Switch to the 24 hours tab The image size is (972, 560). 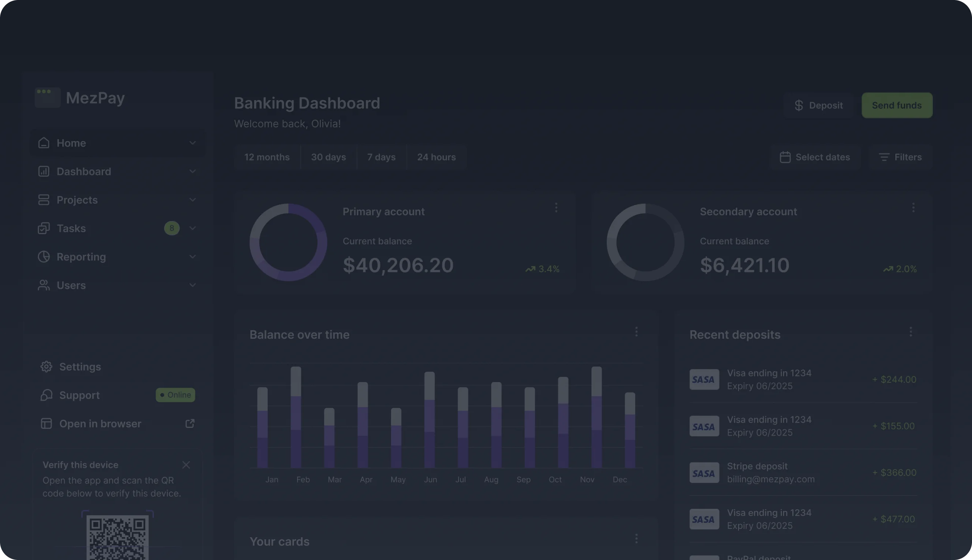click(x=436, y=157)
